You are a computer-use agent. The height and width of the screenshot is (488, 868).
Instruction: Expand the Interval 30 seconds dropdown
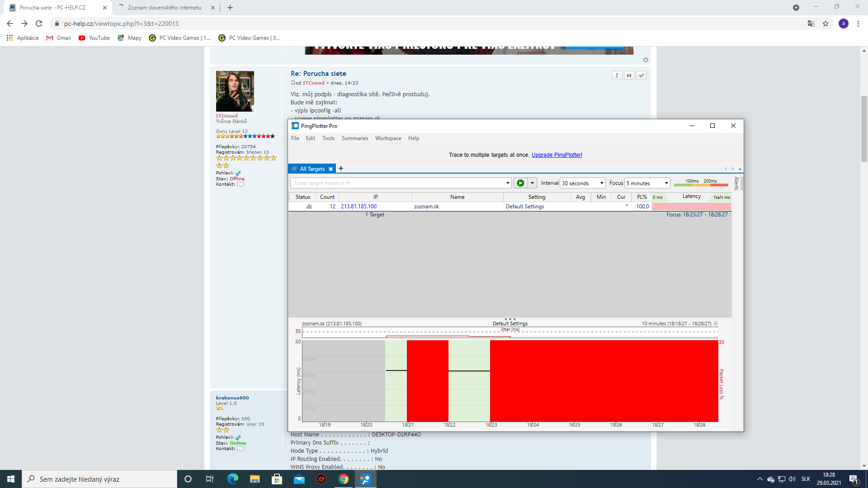point(602,183)
